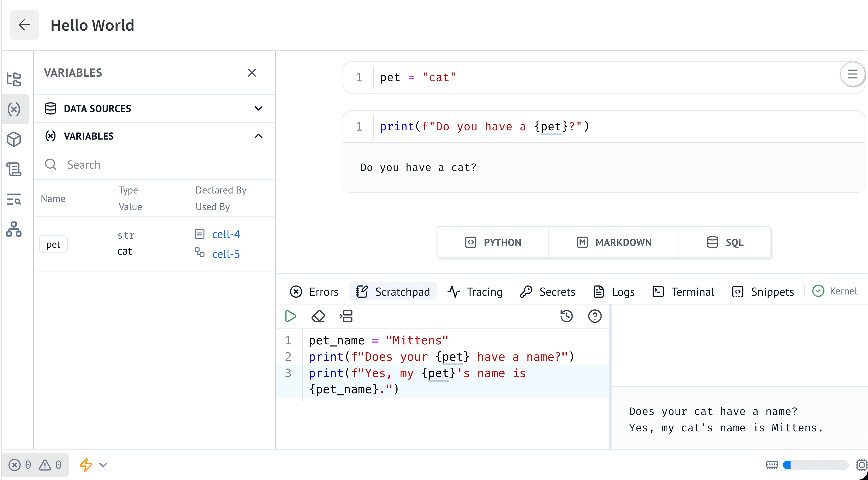Click the pet variable name chip
Image resolution: width=868 pixels, height=480 pixels.
point(53,244)
